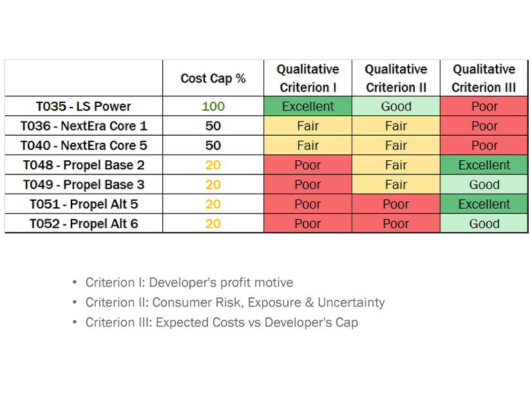Select the Qualitative Criterion II header cell

point(396,79)
